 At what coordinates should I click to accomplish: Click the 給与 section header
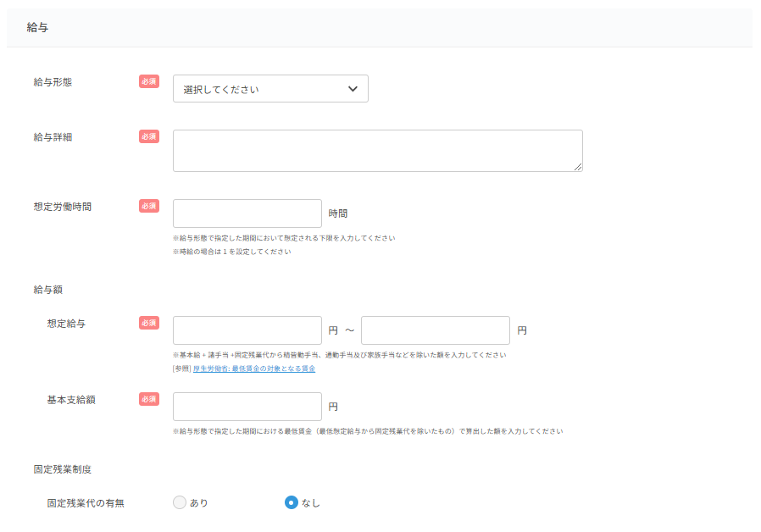tap(38, 28)
